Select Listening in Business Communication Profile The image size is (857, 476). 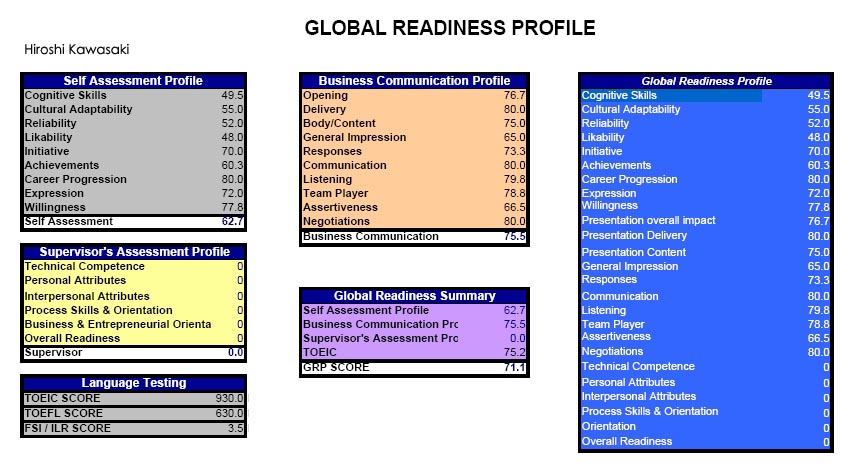click(x=327, y=179)
